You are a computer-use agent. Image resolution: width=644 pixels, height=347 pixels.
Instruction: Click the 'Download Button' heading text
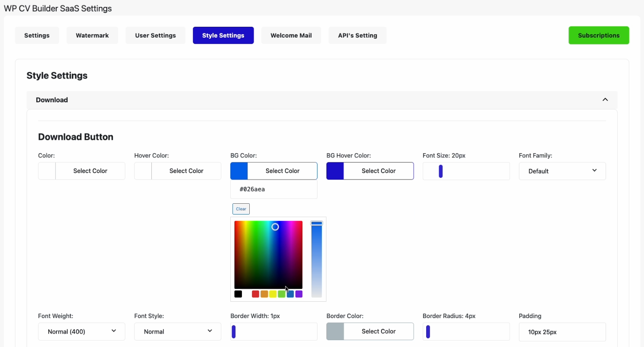point(76,137)
